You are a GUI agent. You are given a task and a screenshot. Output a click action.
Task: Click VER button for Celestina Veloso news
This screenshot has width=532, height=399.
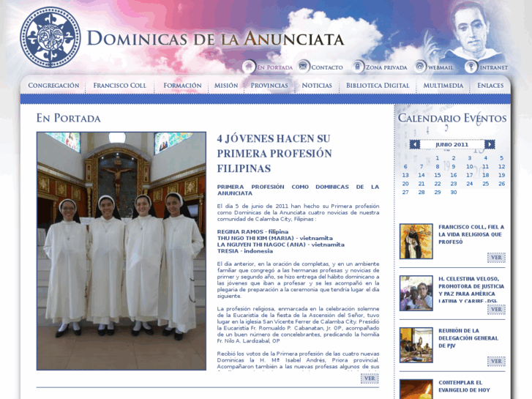point(496,310)
